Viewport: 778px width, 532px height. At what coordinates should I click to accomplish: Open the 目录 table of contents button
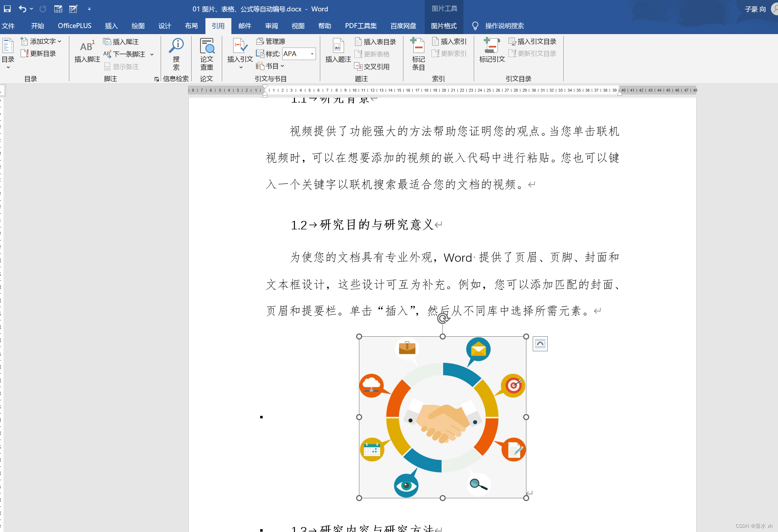[x=8, y=53]
